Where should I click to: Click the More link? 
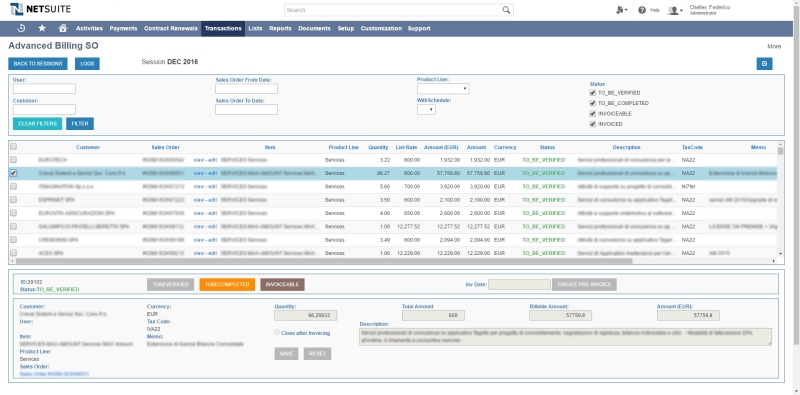(773, 46)
